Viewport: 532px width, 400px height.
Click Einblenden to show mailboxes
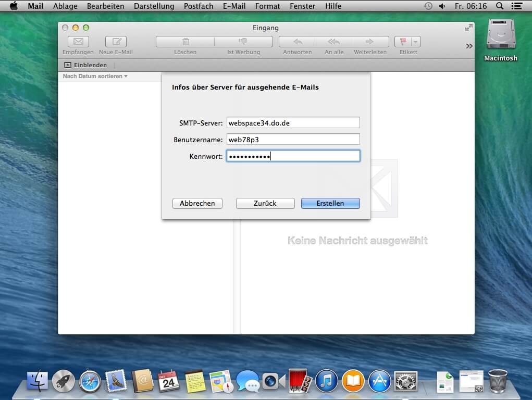85,65
